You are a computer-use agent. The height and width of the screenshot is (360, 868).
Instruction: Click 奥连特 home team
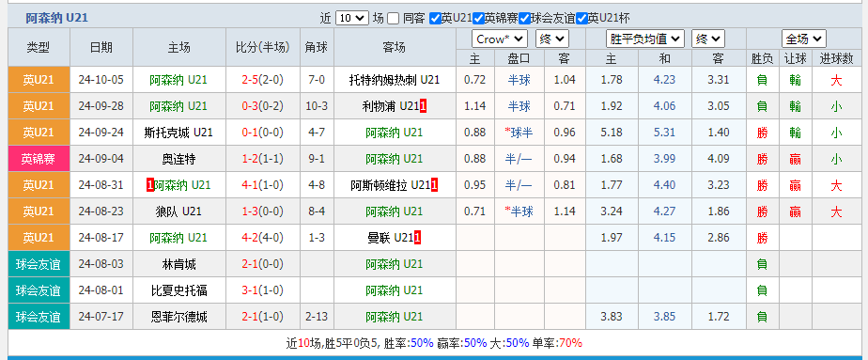[x=178, y=159]
